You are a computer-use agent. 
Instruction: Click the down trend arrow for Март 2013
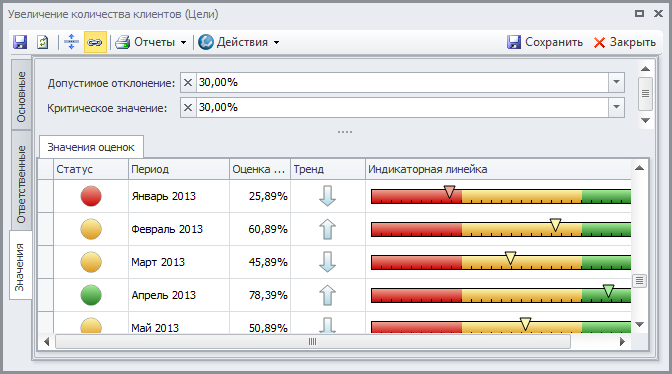[x=327, y=262]
